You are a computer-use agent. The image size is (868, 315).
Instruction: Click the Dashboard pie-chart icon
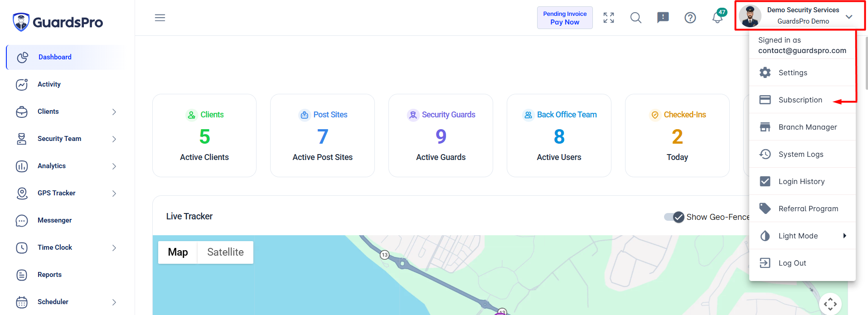(x=23, y=57)
